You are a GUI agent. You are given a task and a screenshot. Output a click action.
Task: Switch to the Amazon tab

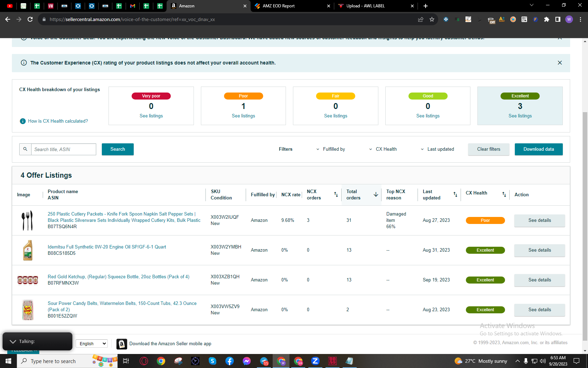pyautogui.click(x=209, y=6)
